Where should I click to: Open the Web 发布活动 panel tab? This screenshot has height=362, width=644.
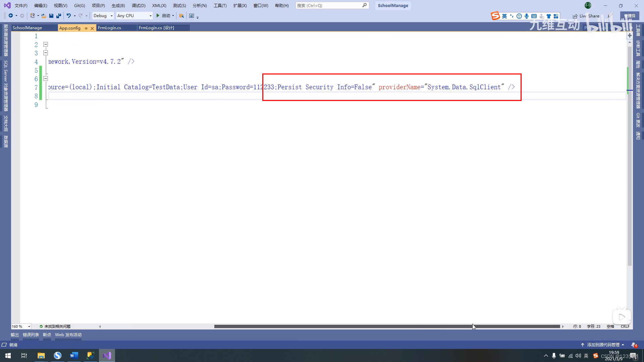point(68,335)
